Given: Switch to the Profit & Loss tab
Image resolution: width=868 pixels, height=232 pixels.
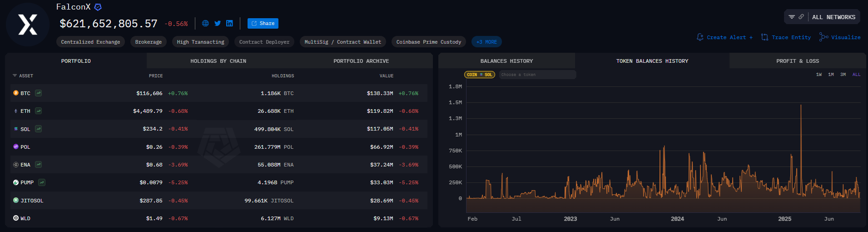Looking at the screenshot, I should point(797,61).
